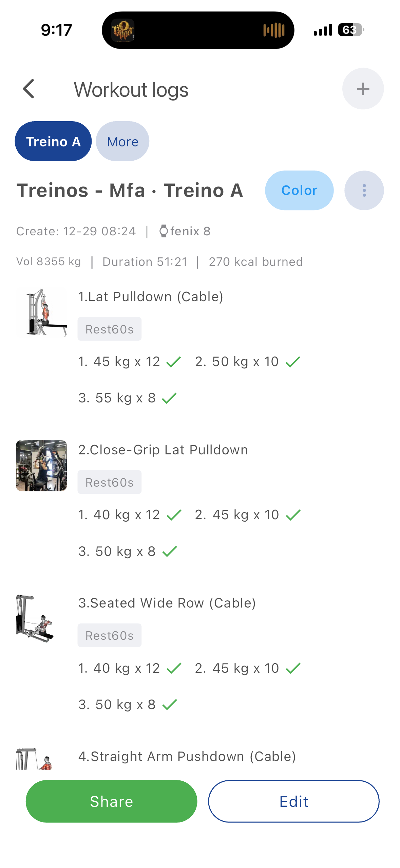The width and height of the screenshot is (400, 868).
Task: Open the Straight Arm Pushdown (Cable) exercise
Action: click(x=187, y=757)
